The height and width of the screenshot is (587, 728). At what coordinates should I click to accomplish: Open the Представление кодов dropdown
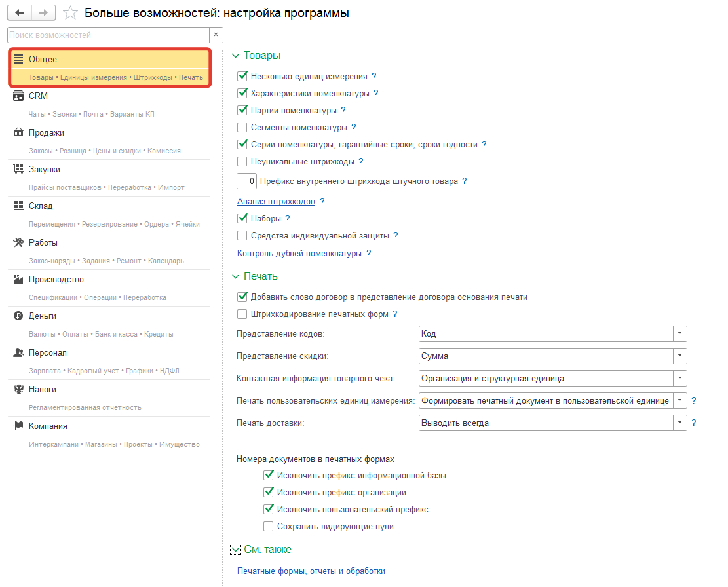pos(680,334)
